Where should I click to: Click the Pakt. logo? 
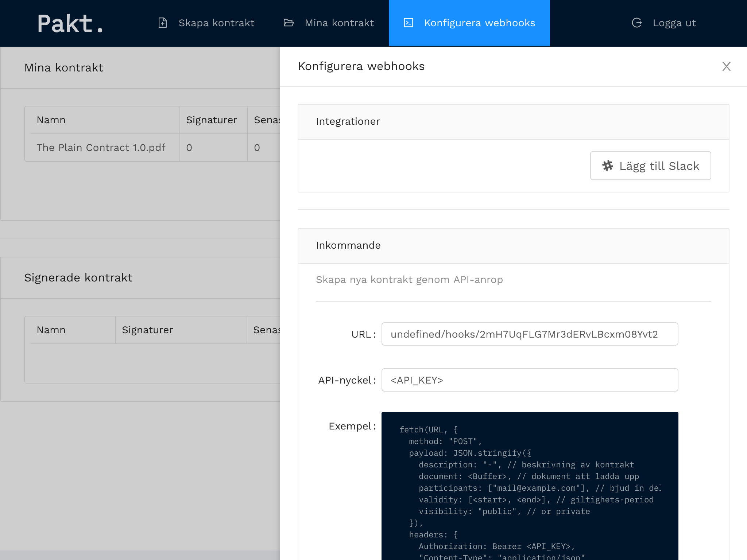[70, 23]
